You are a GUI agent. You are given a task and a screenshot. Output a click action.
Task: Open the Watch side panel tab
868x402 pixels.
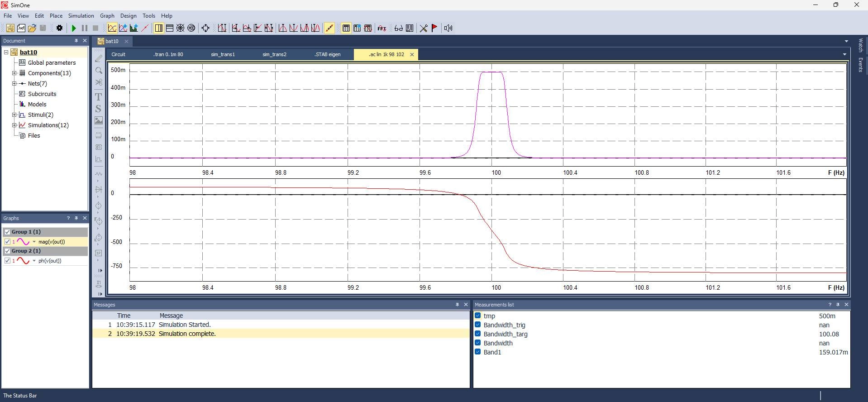coord(860,45)
